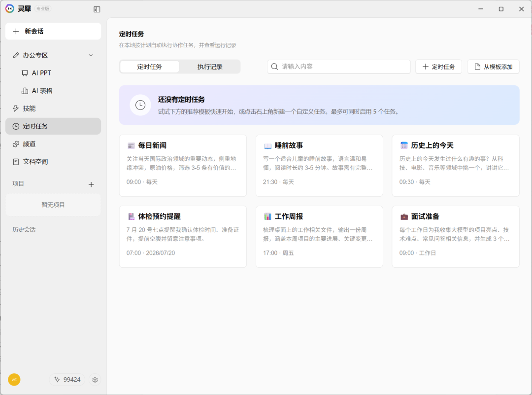Click the 专业版 edition badge
The width and height of the screenshot is (532, 395).
[43, 8]
